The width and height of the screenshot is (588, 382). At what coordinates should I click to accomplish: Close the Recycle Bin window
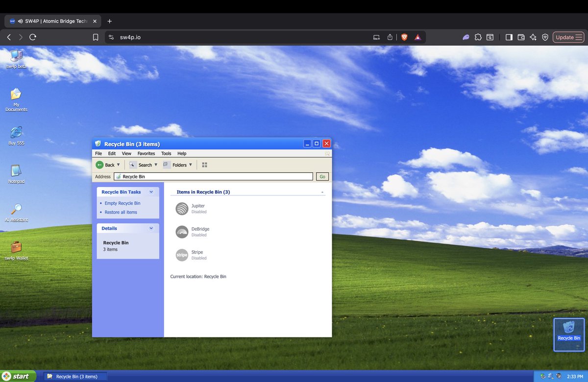click(x=326, y=143)
